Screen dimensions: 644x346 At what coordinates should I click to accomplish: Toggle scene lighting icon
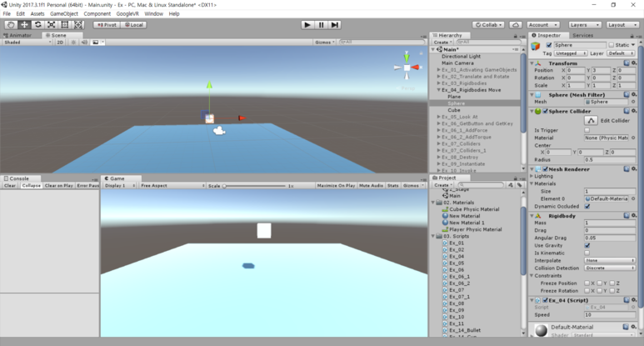73,43
